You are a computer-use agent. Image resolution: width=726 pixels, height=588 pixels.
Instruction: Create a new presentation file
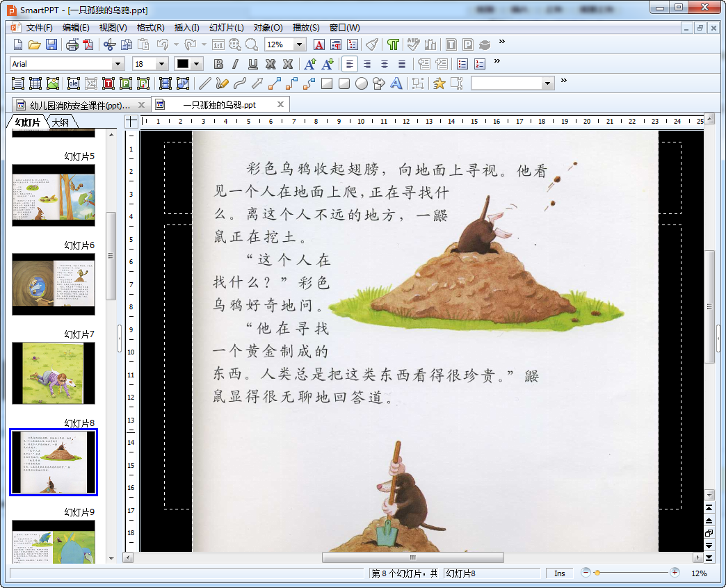[17, 45]
